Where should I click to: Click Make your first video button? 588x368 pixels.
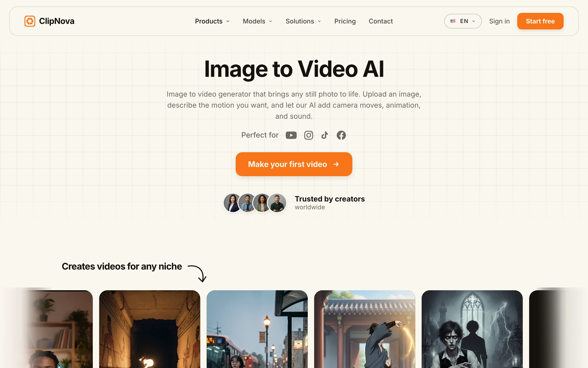click(x=294, y=164)
